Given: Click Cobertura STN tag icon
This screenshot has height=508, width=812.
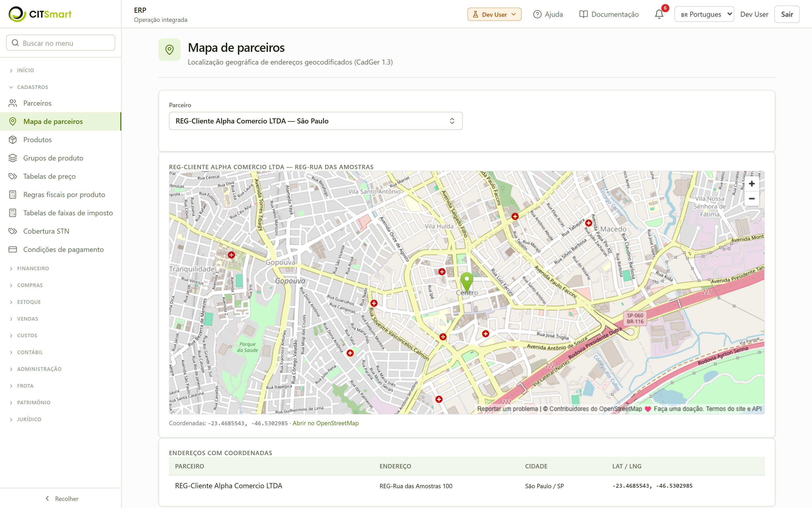Looking at the screenshot, I should pos(13,231).
